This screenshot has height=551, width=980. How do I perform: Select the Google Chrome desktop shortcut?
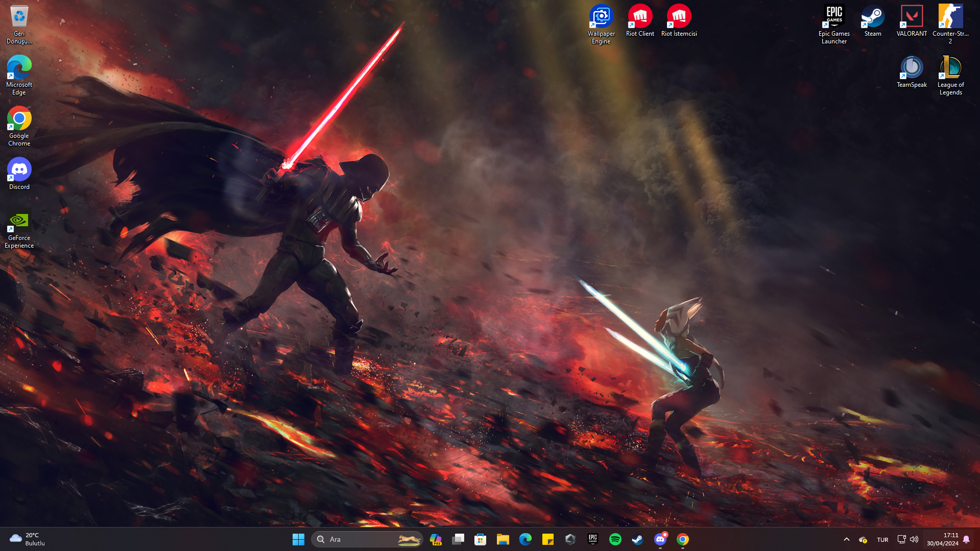point(19,127)
